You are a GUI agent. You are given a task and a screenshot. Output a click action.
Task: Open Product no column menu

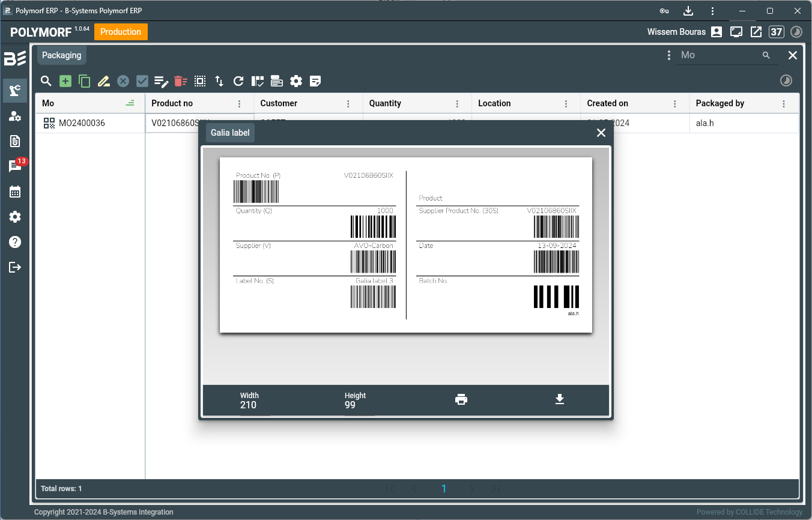(239, 104)
